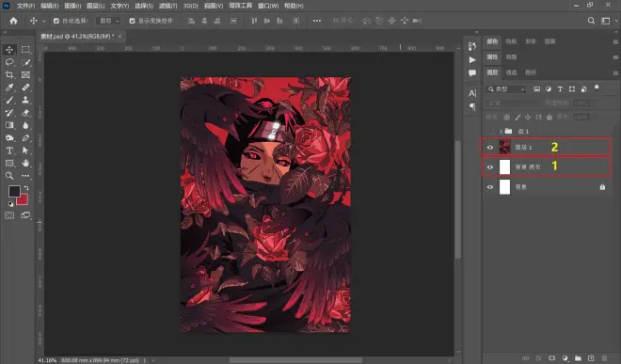This screenshot has height=364, width=621.
Task: Select the Crop tool
Action: pyautogui.click(x=9, y=75)
